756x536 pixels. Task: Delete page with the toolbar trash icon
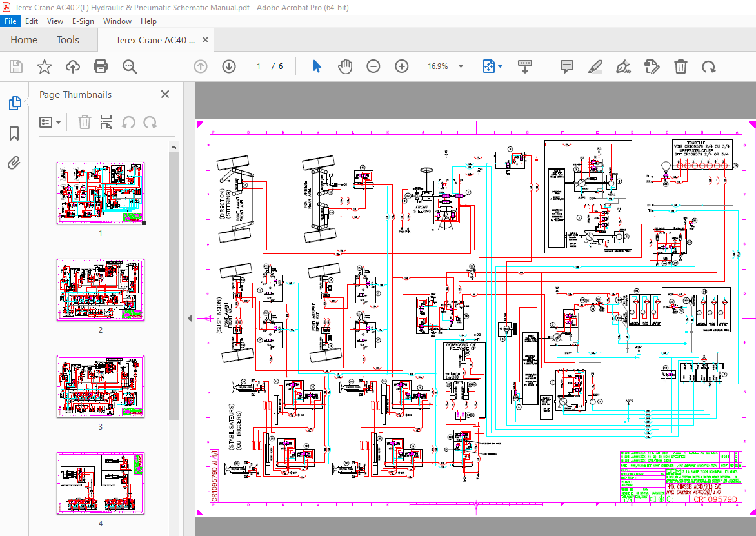681,66
